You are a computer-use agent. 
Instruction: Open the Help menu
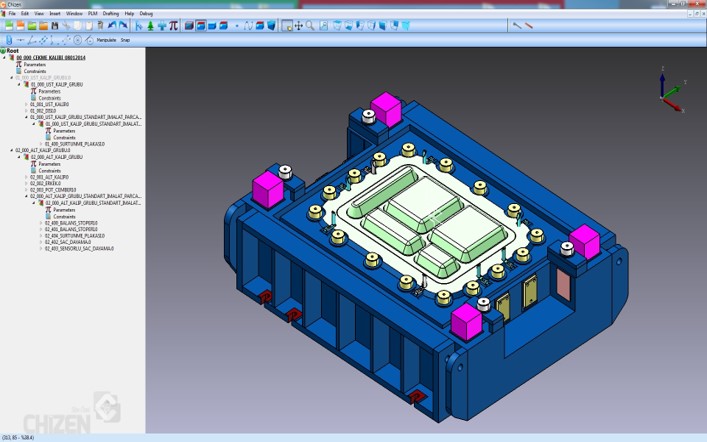coord(129,14)
